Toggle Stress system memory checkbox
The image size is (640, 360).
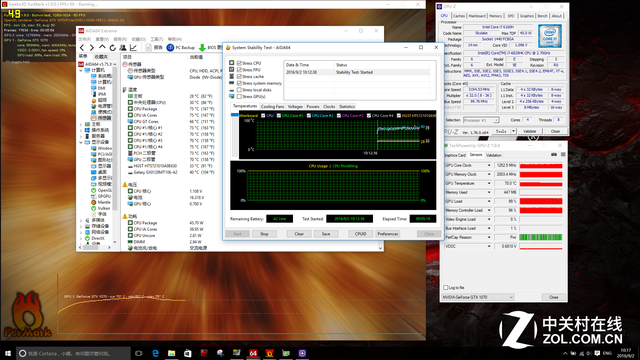pos(240,83)
